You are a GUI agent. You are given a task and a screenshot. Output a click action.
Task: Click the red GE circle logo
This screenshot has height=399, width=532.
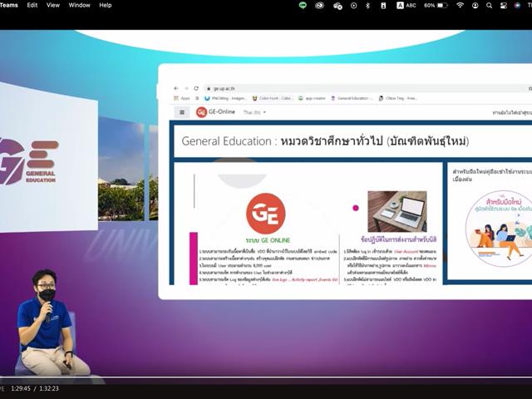266,214
